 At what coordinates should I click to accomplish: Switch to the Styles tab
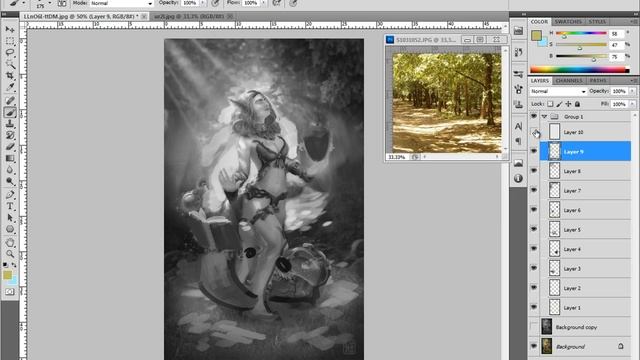point(597,22)
